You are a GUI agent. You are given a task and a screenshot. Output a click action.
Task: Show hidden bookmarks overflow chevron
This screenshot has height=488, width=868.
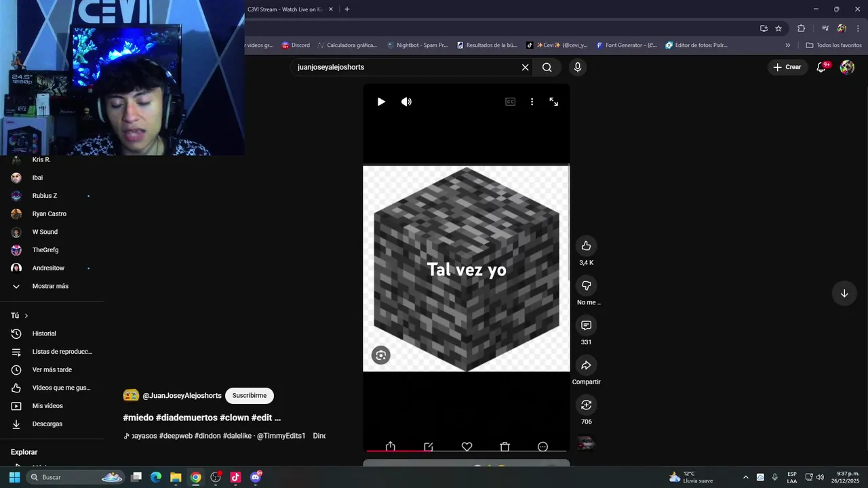pos(788,45)
